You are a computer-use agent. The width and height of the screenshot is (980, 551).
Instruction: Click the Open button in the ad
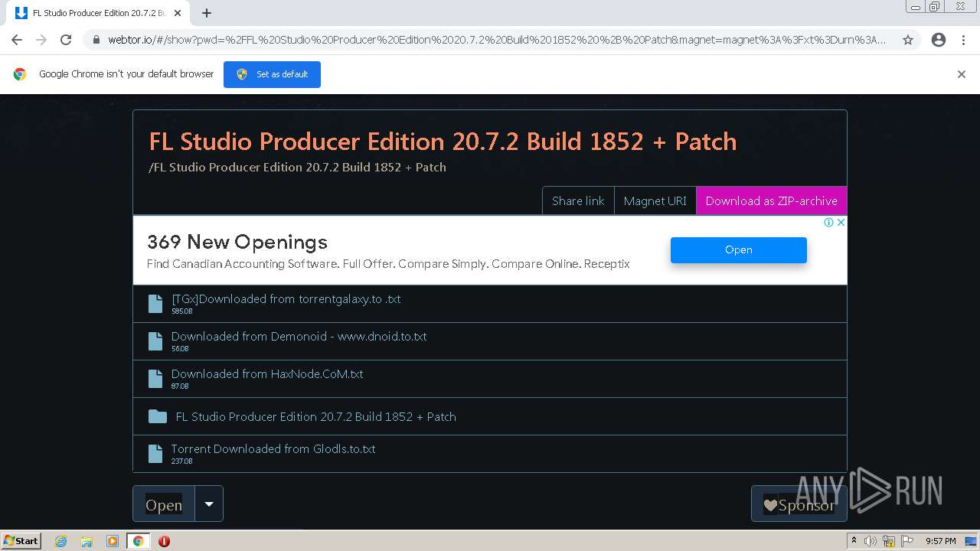pos(739,249)
